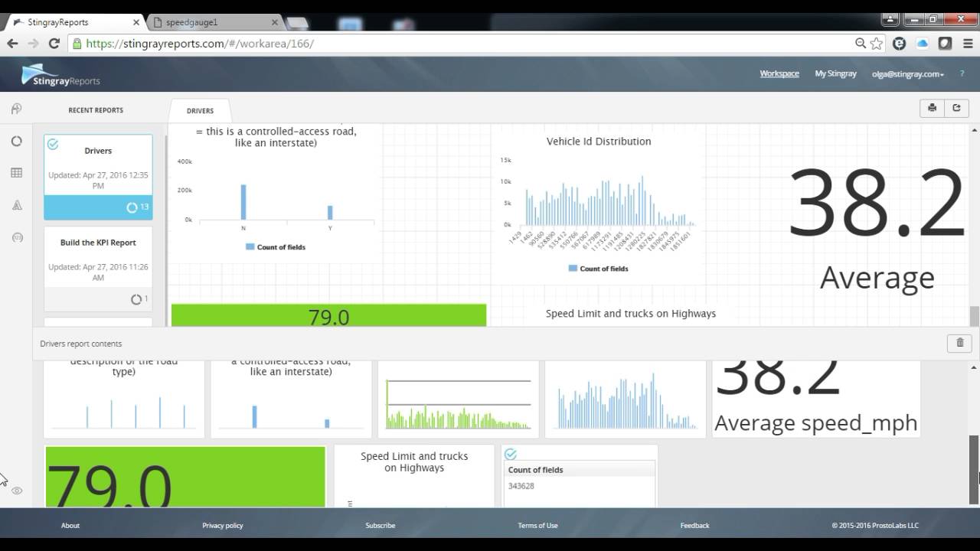Image resolution: width=980 pixels, height=551 pixels.
Task: Select the Build the KPI Report card
Action: tap(98, 269)
